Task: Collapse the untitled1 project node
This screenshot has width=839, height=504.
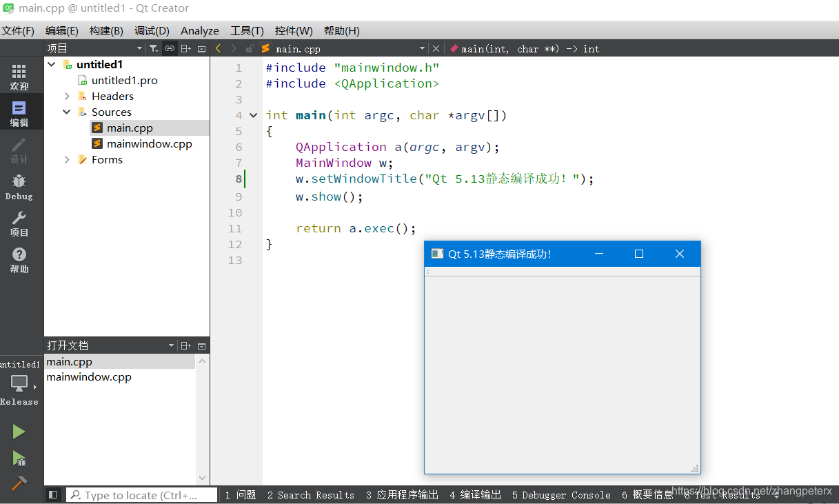Action: tap(52, 64)
